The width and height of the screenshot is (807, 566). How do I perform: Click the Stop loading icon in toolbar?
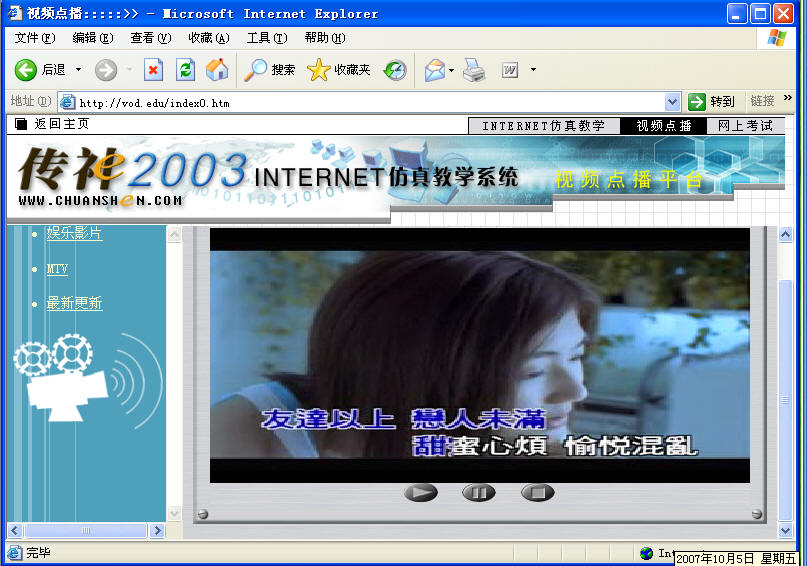[x=153, y=70]
